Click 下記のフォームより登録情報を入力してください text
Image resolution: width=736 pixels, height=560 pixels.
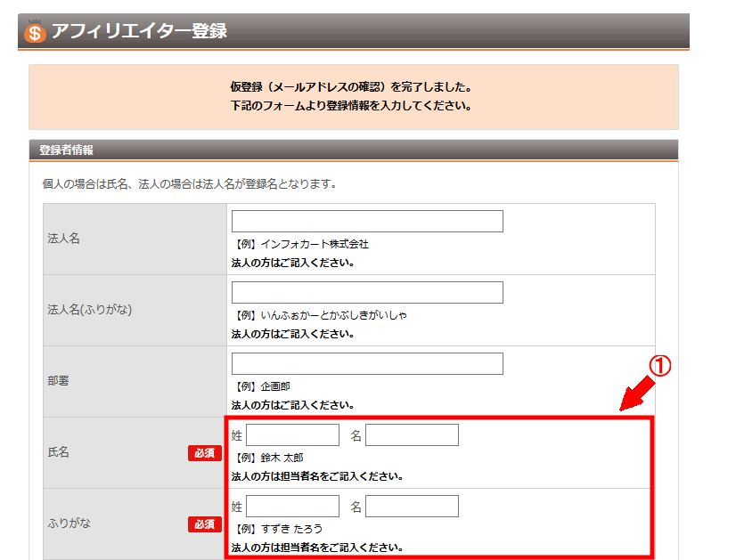click(x=351, y=106)
